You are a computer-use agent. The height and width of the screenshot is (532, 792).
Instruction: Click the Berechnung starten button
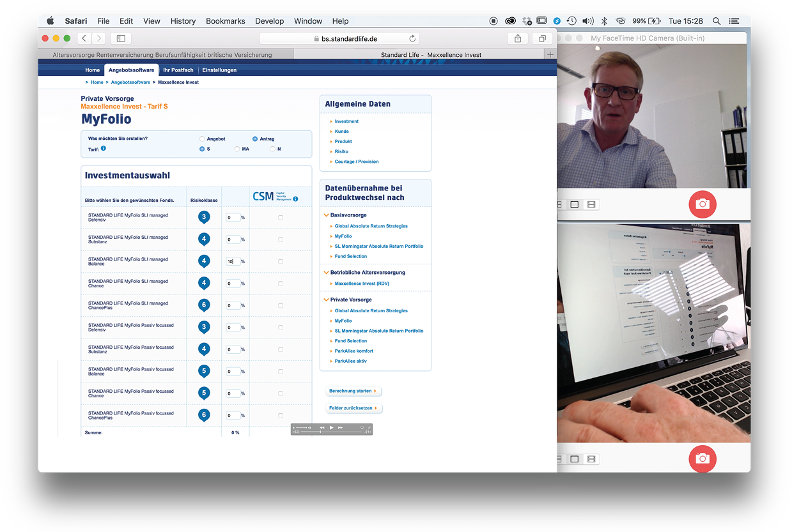[x=353, y=391]
